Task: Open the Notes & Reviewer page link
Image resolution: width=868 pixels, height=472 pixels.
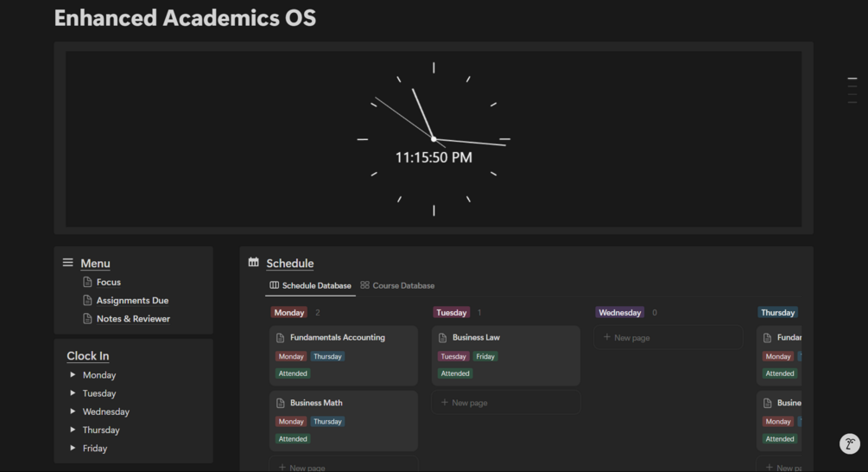Action: pyautogui.click(x=133, y=318)
